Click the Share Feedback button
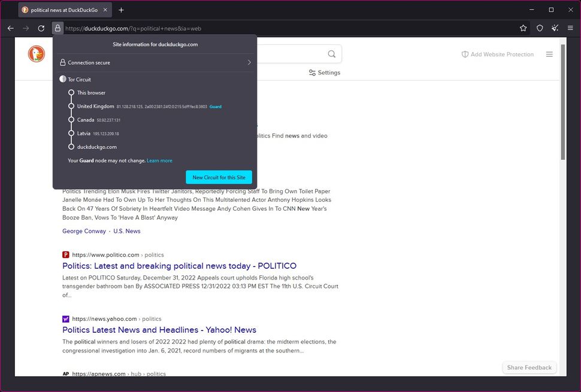The width and height of the screenshot is (581, 392). pos(529,367)
